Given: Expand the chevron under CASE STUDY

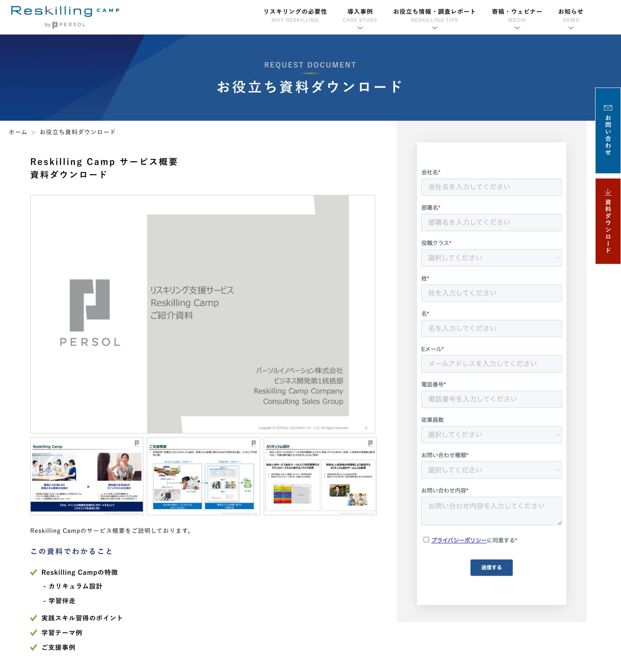Looking at the screenshot, I should tap(360, 28).
